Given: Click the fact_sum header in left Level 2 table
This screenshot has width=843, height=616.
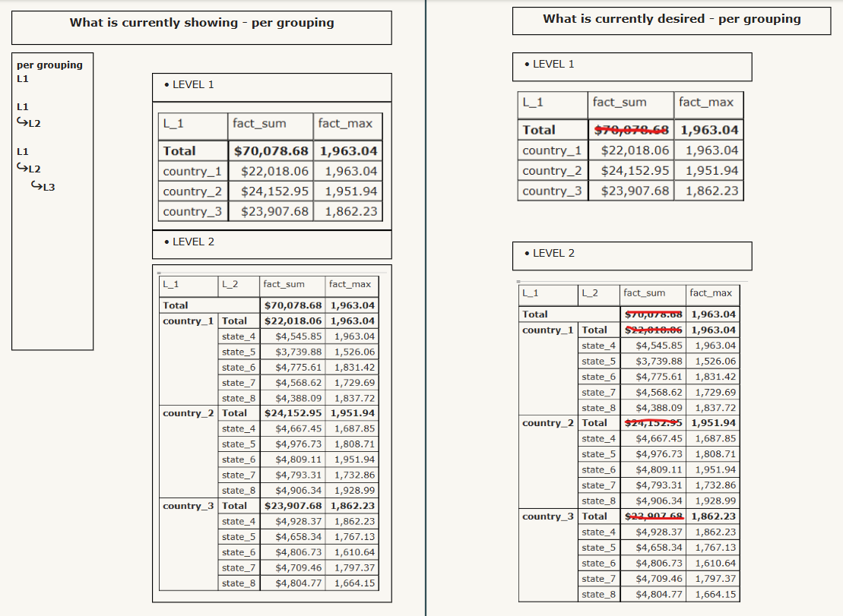Looking at the screenshot, I should point(284,284).
